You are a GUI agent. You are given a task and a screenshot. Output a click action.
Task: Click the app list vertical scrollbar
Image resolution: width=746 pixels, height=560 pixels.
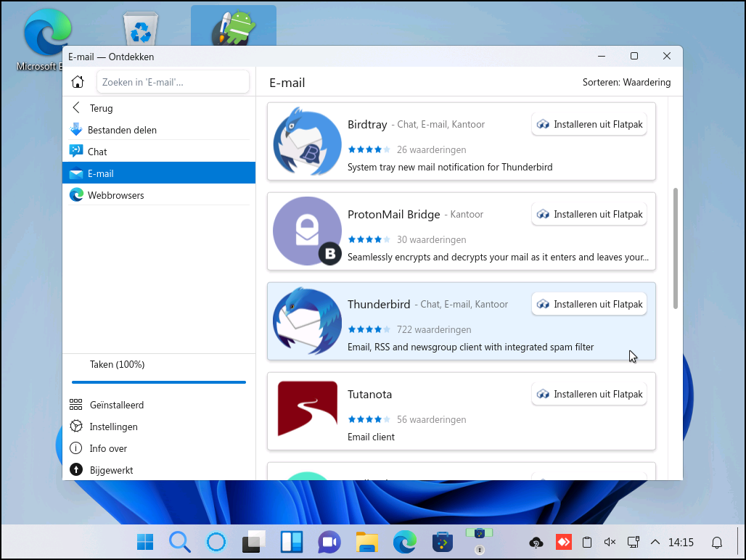click(676, 249)
